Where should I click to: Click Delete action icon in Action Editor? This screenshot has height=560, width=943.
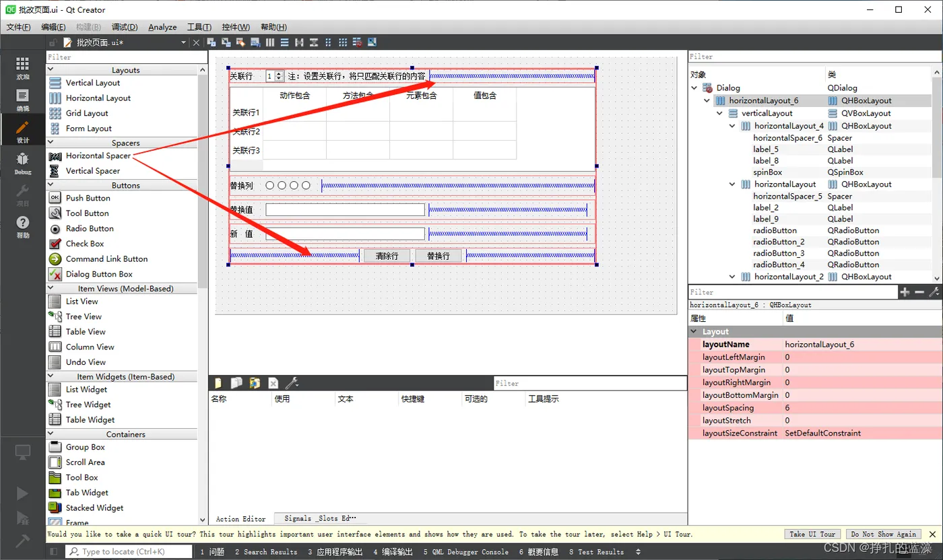click(x=273, y=383)
